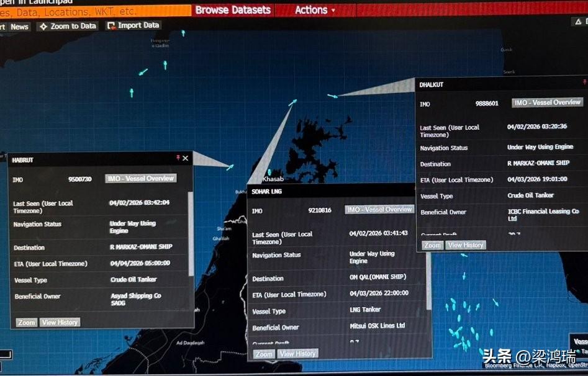Click the ICBC Financial Leasing Co owner

543,215
